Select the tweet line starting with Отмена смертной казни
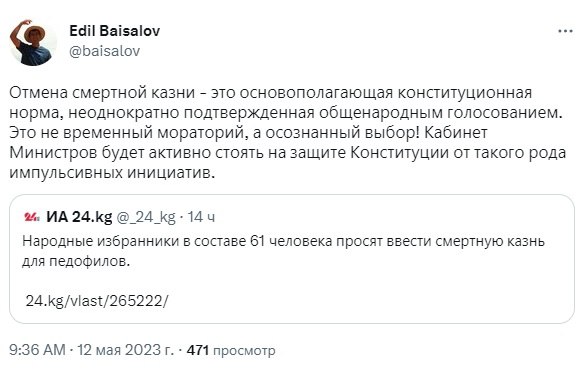The width and height of the screenshot is (587, 374). click(270, 92)
